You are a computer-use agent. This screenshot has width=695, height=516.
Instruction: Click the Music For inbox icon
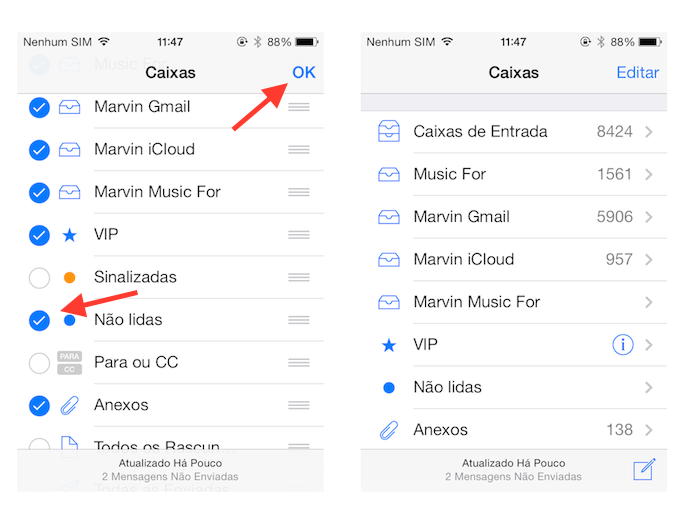click(389, 174)
